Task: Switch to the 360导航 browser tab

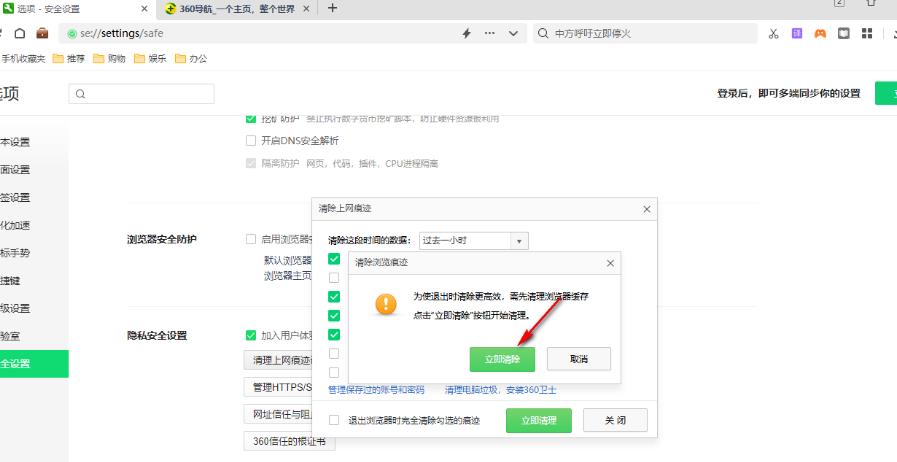Action: 236,9
